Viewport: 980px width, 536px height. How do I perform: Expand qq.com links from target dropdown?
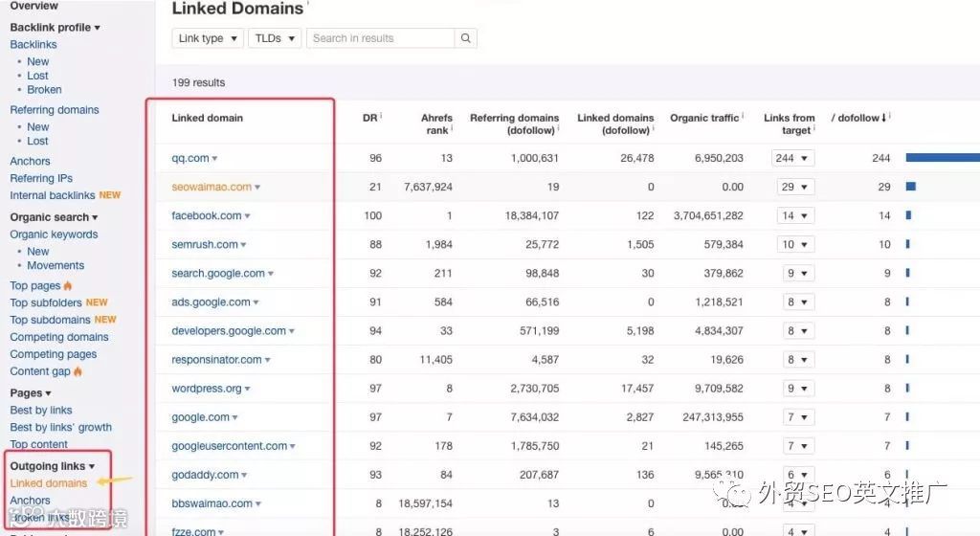[x=793, y=158]
